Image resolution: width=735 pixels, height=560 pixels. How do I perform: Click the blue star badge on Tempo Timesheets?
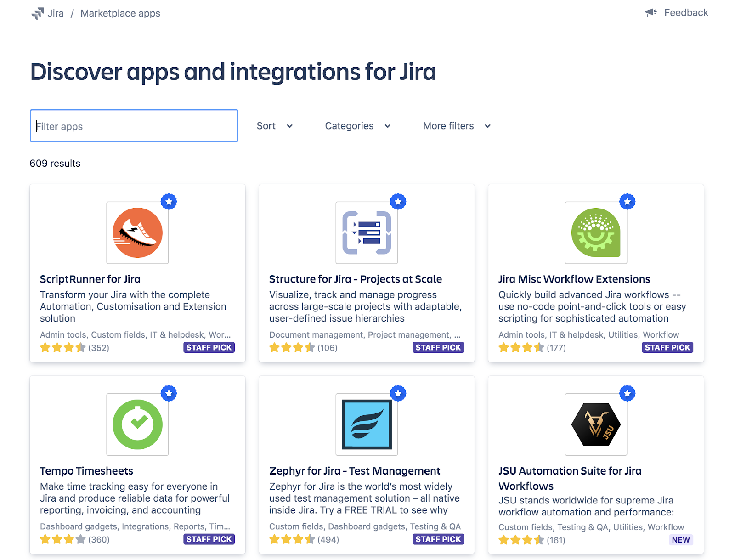(169, 393)
